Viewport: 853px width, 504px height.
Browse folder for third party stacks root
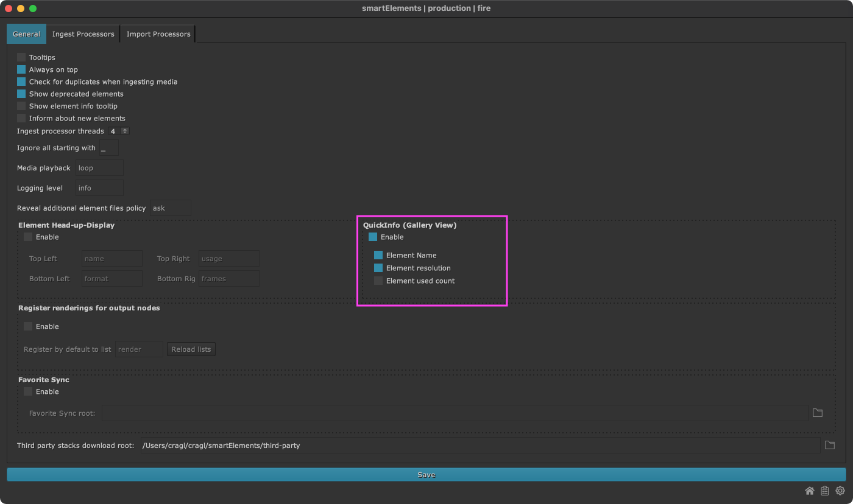tap(829, 445)
